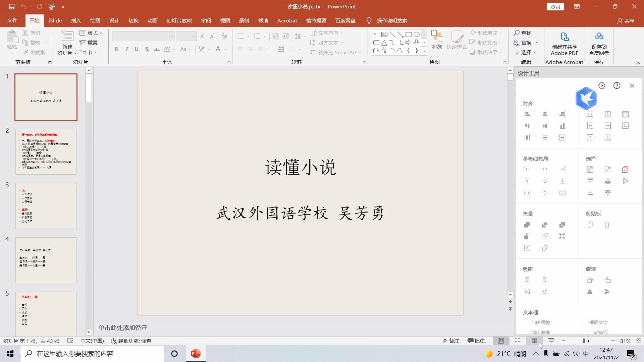
Task: Switch to 设计 ribbon tab
Action: pos(114,20)
